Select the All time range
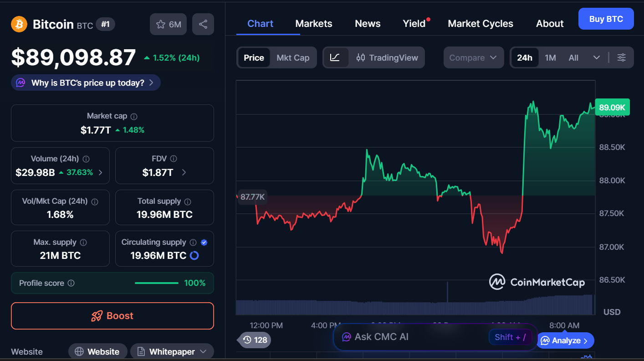The image size is (644, 361). pyautogui.click(x=573, y=57)
